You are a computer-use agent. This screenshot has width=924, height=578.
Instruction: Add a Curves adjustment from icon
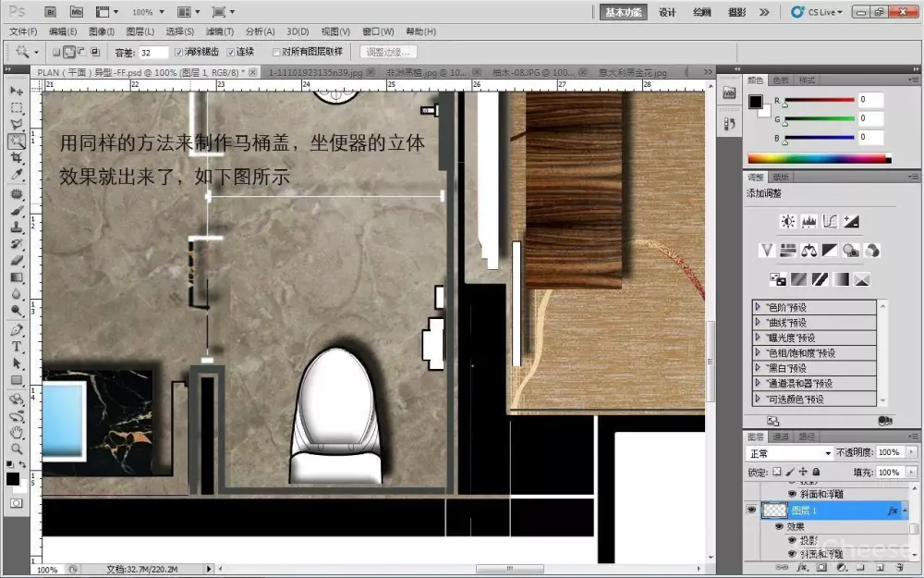tap(831, 222)
